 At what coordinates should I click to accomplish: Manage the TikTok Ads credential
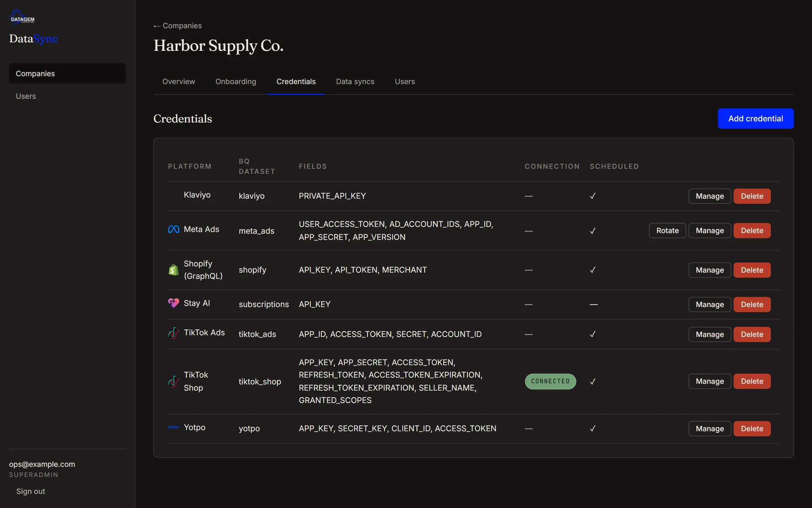(710, 334)
